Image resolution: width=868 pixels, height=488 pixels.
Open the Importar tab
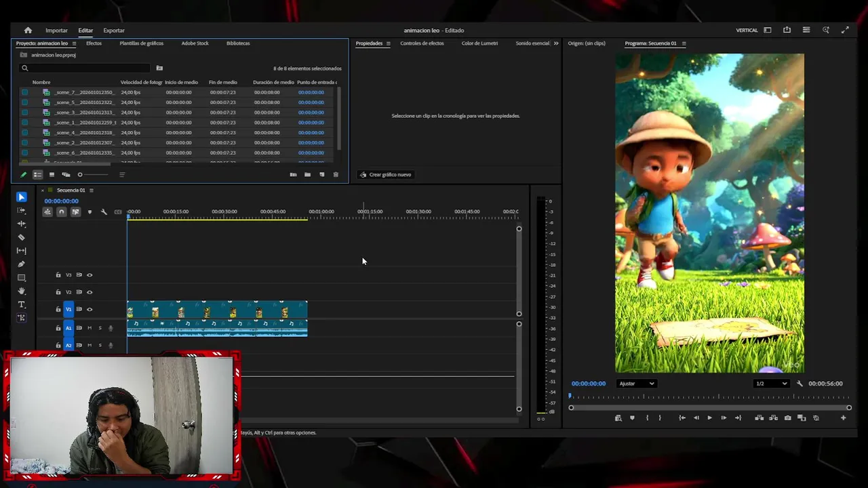56,30
